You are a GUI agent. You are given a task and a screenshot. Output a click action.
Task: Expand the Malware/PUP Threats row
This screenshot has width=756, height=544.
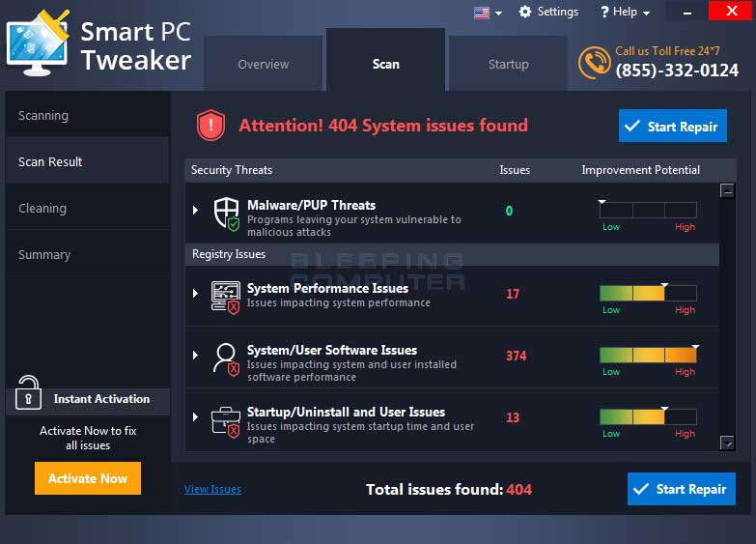coord(195,210)
